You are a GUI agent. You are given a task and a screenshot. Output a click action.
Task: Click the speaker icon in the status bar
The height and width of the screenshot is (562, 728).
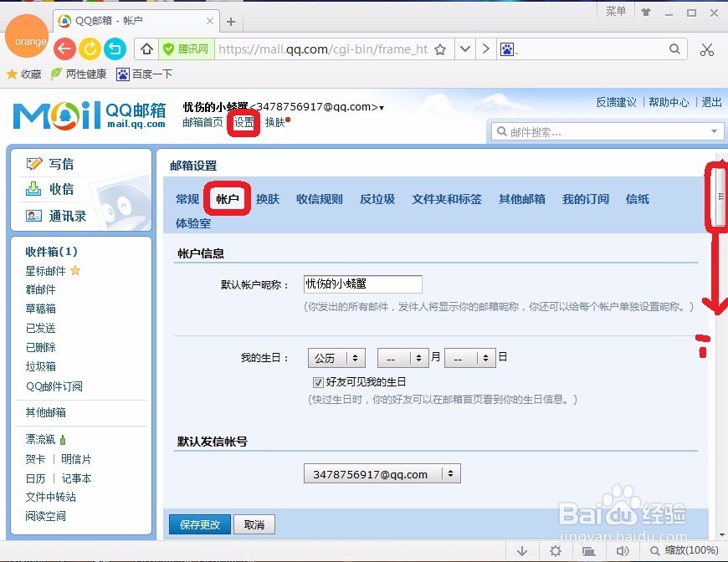[623, 551]
